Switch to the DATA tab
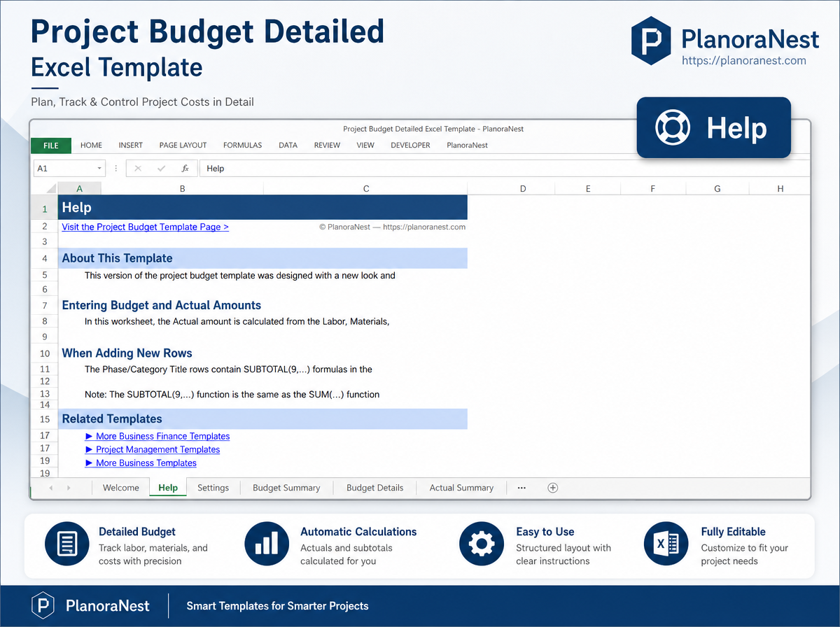840x627 pixels. [288, 146]
